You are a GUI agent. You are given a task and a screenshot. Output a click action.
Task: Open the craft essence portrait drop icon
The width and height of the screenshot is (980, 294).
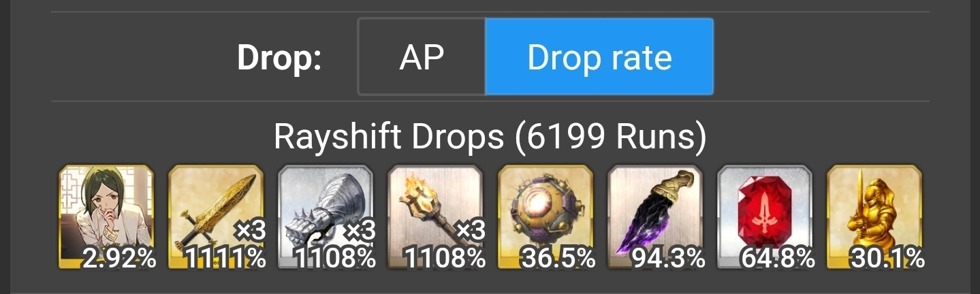point(106,217)
